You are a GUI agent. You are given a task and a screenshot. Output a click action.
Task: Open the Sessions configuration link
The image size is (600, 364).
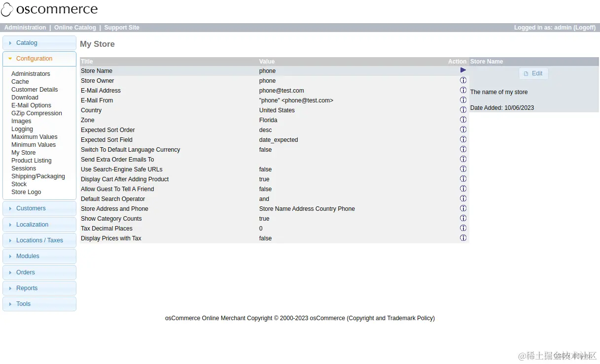[x=24, y=168]
